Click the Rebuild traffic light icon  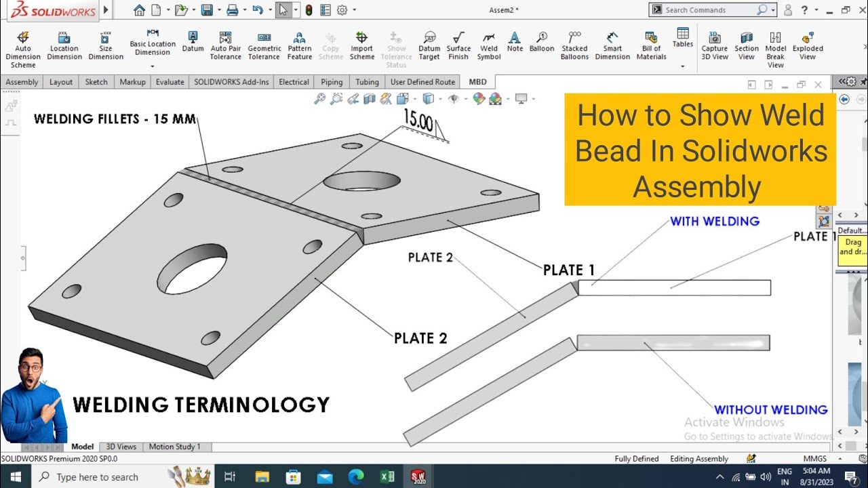point(309,10)
